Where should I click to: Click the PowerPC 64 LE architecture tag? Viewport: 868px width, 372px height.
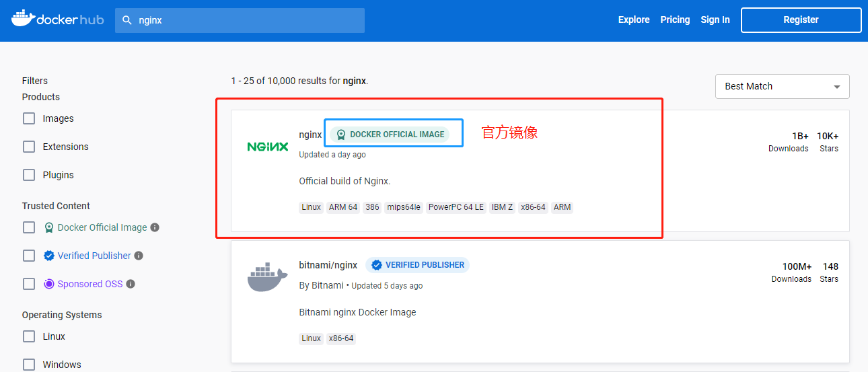click(x=456, y=207)
